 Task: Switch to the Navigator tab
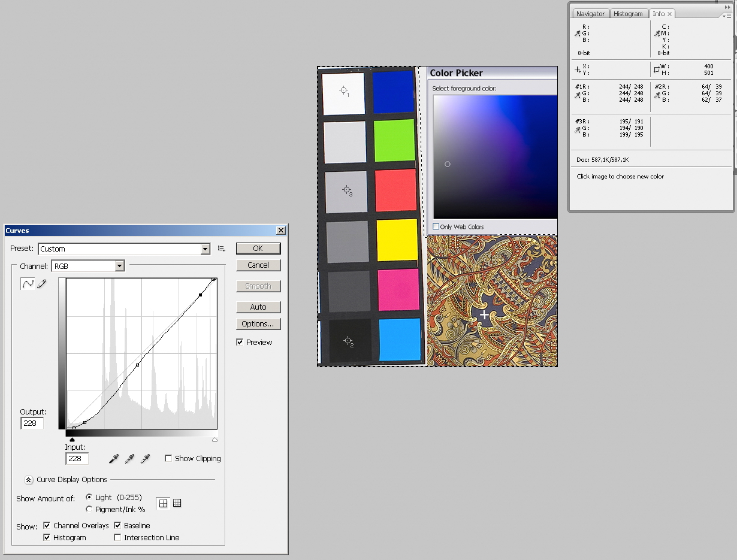pyautogui.click(x=590, y=14)
